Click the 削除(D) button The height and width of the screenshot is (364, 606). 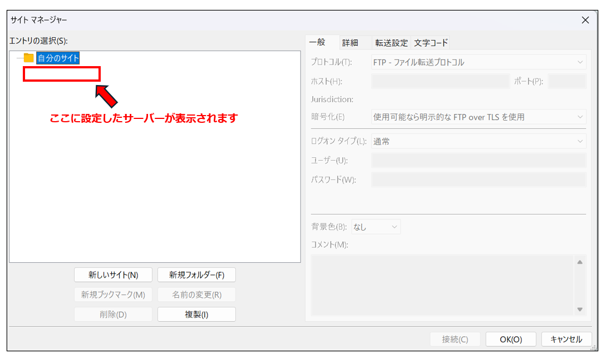pos(113,315)
